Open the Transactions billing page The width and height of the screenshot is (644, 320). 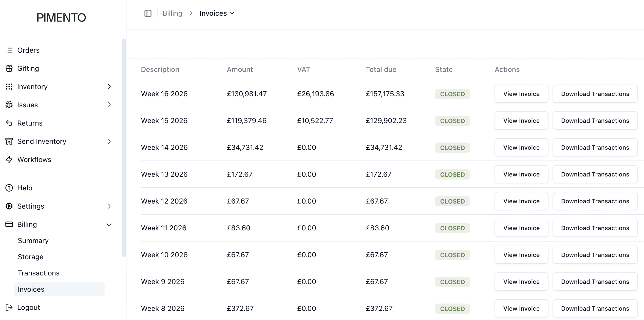[x=39, y=273]
